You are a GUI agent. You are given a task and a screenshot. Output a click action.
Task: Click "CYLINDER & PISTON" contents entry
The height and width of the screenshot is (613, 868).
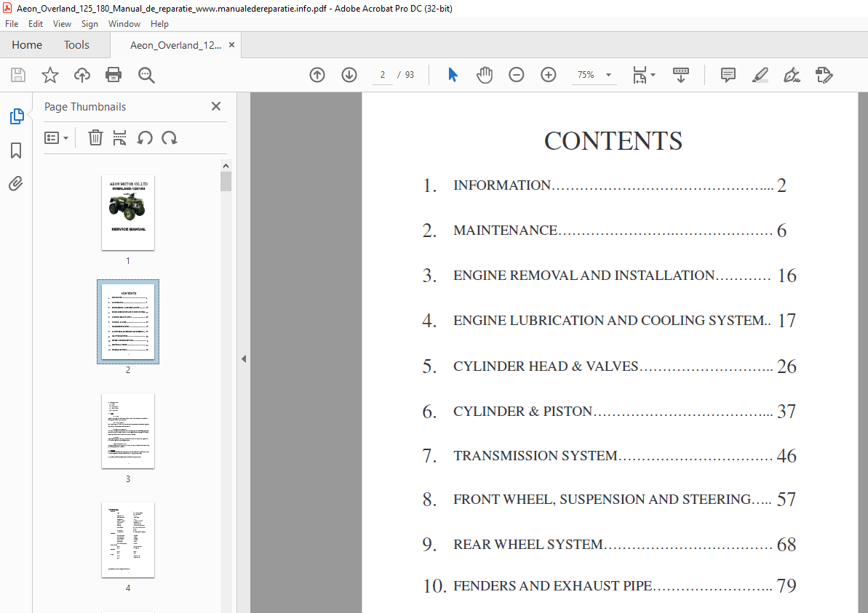(x=522, y=411)
